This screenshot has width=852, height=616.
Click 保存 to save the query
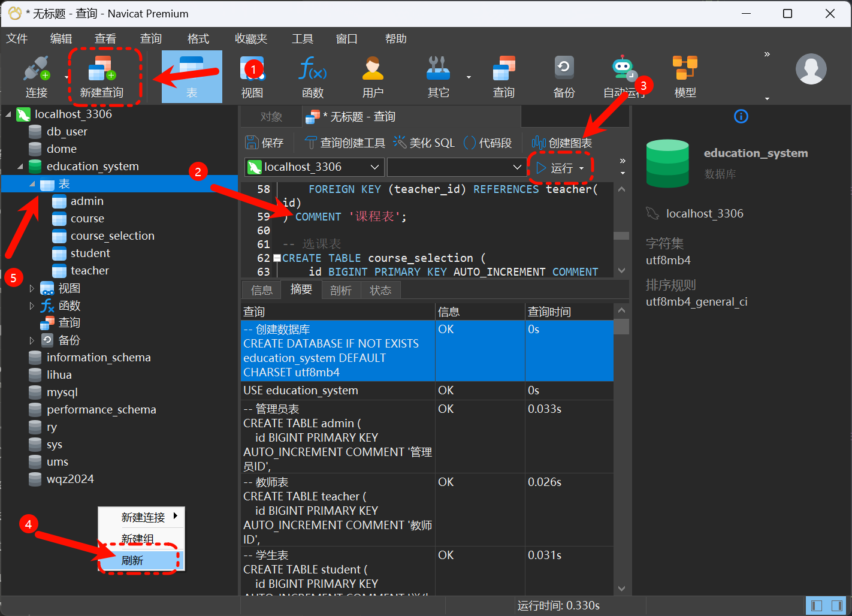[264, 143]
